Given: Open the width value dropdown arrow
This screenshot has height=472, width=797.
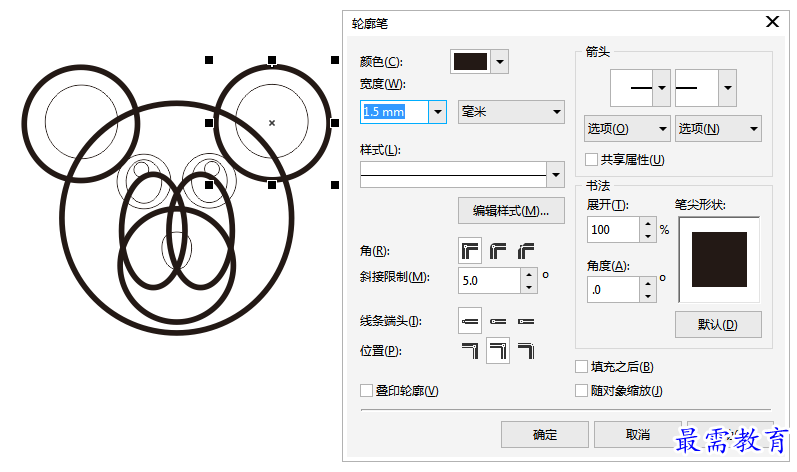Looking at the screenshot, I should tap(438, 112).
